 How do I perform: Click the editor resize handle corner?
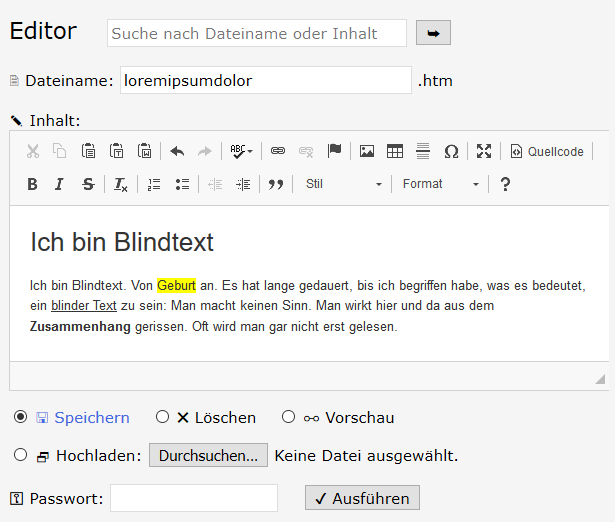pyautogui.click(x=600, y=379)
